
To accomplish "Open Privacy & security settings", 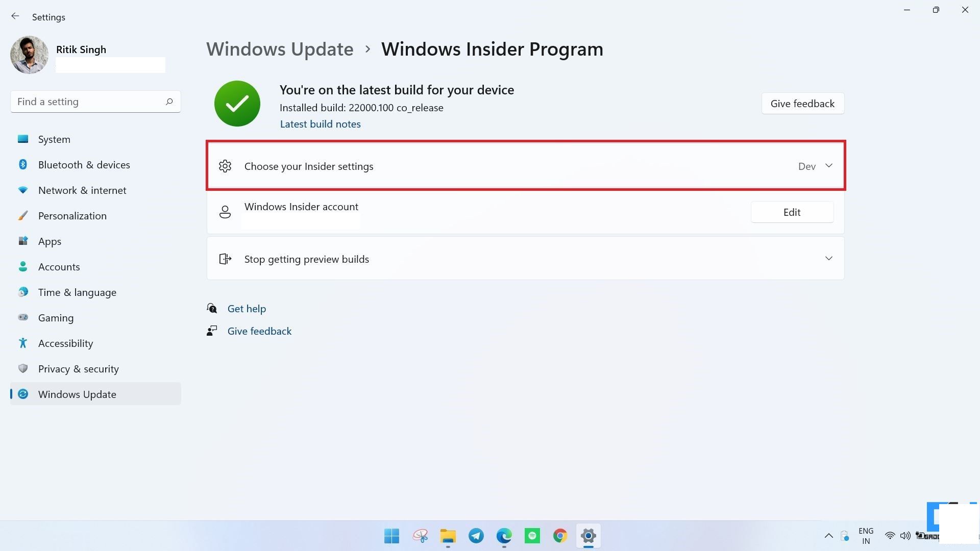I will point(78,368).
